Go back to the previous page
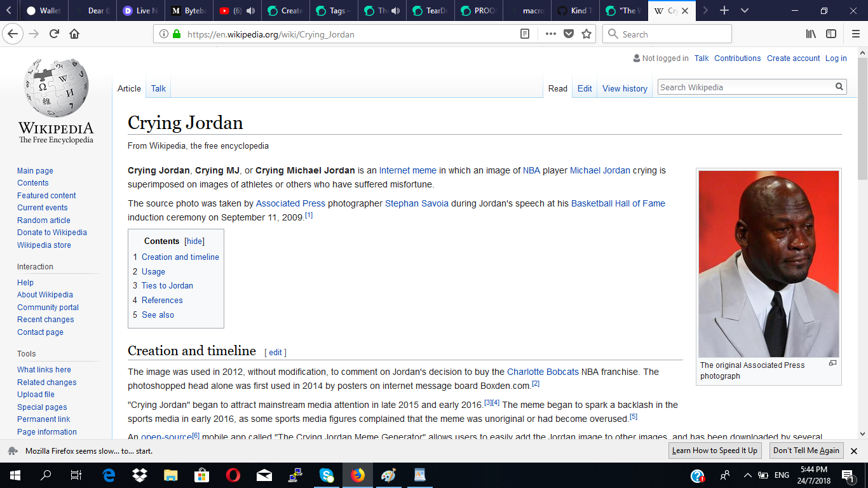868x488 pixels. click(x=13, y=34)
